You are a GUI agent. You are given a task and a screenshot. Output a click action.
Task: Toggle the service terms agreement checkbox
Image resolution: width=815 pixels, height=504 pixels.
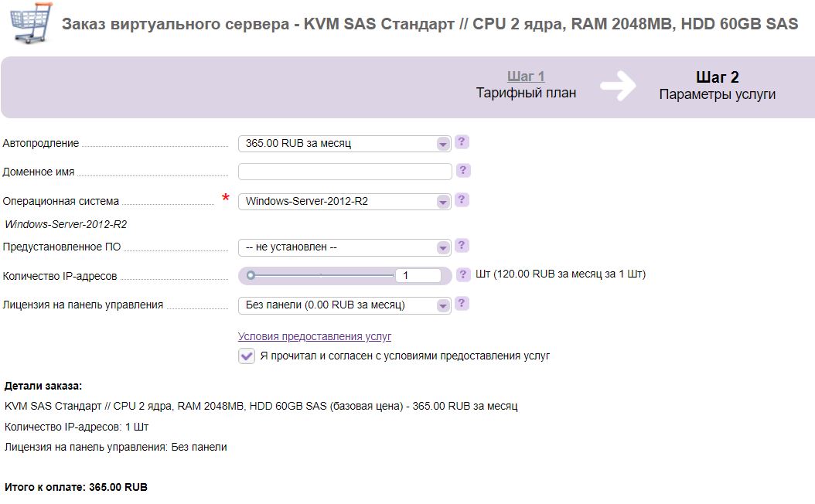click(247, 356)
